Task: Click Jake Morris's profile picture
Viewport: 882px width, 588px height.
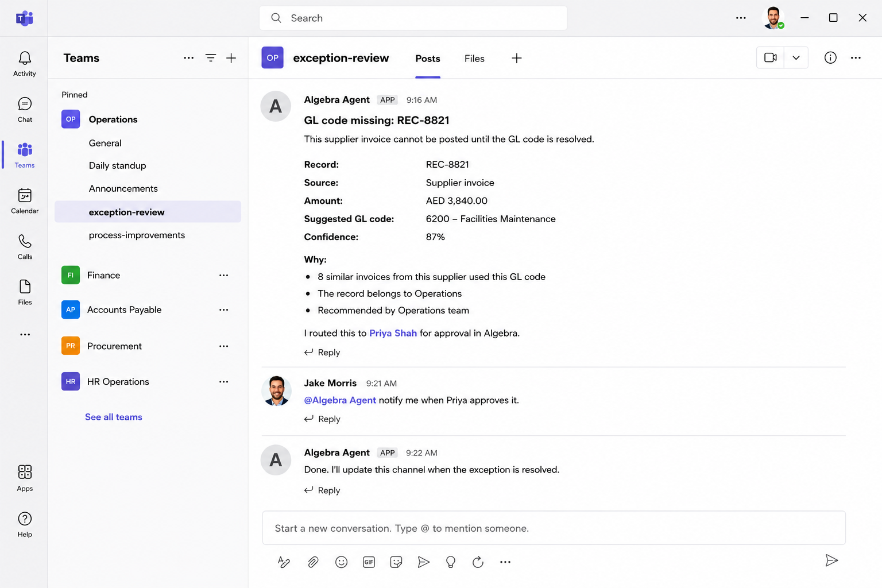Action: coord(276,391)
